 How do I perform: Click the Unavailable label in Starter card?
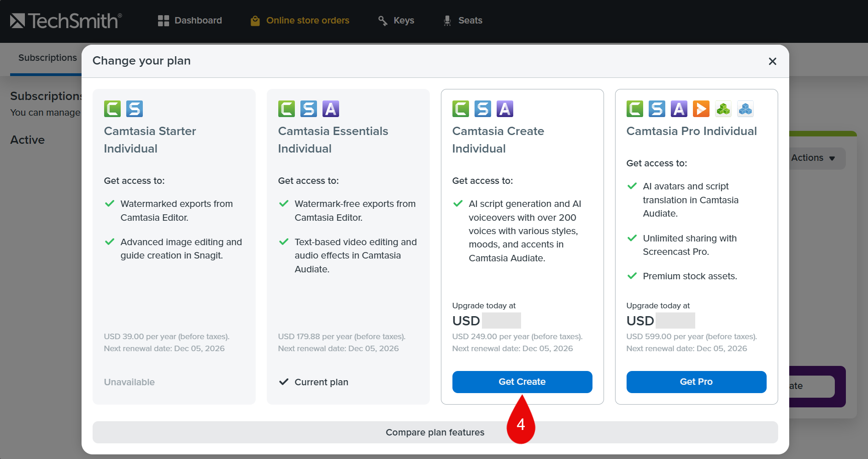(x=129, y=382)
